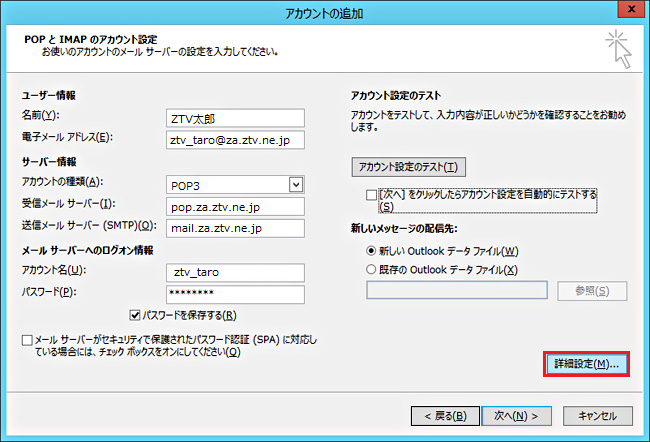Click the 名前 field containing ZTV太郎
Image resolution: width=650 pixels, height=442 pixels.
(235, 117)
